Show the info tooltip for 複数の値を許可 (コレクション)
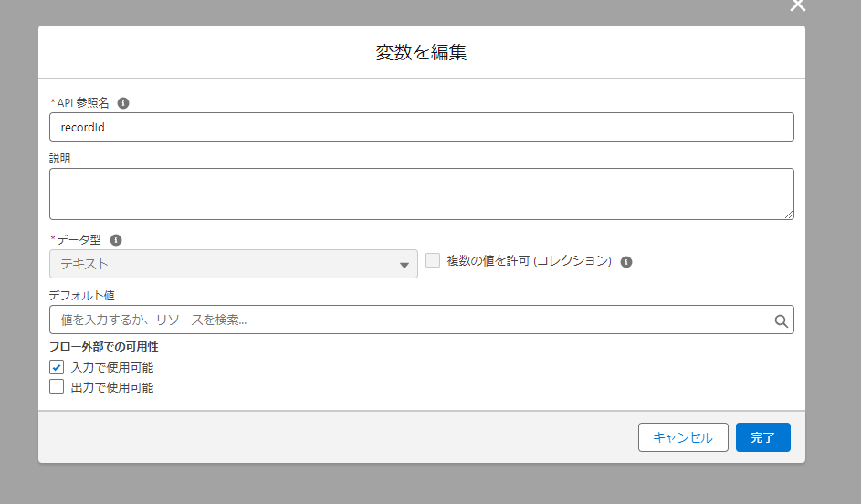This screenshot has width=861, height=504. [626, 262]
